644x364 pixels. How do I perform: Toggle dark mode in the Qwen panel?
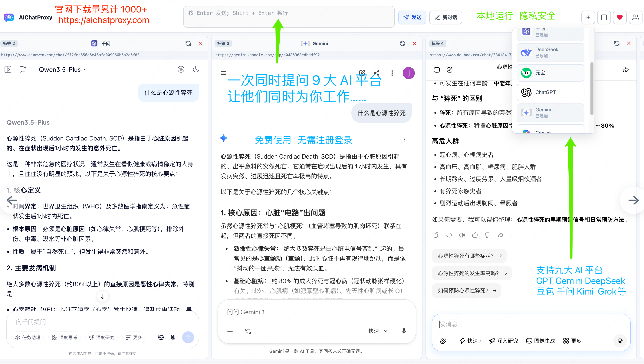click(196, 69)
